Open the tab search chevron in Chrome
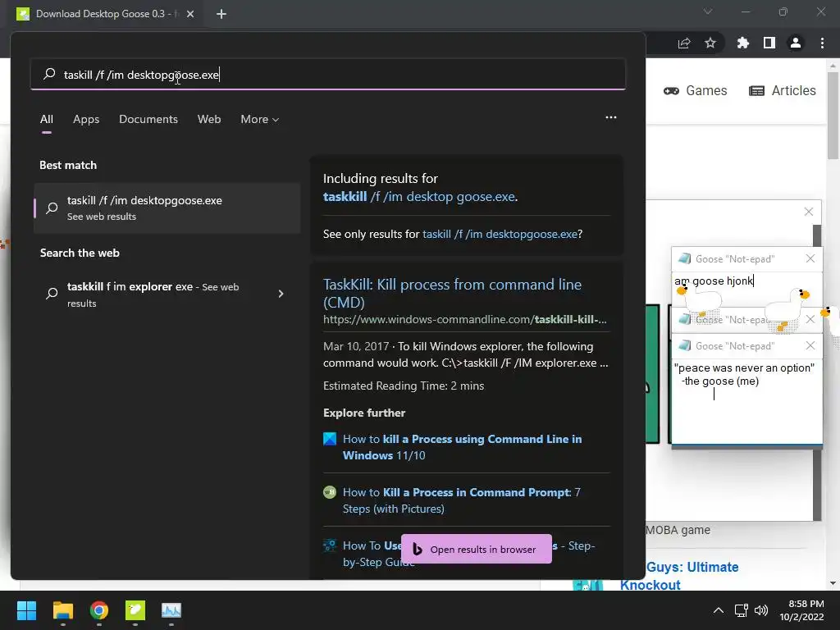This screenshot has height=630, width=840. pos(708,11)
